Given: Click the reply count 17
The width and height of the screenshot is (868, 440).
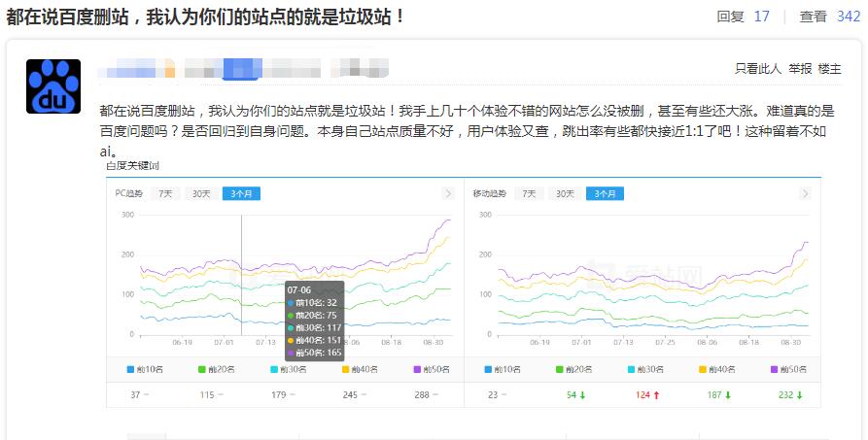Looking at the screenshot, I should click(x=762, y=17).
